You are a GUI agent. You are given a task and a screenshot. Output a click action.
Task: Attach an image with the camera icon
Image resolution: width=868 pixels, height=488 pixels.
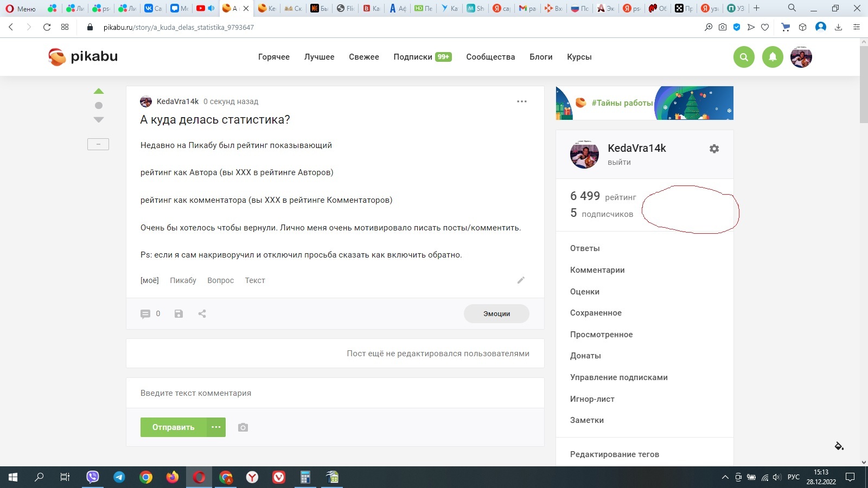click(243, 427)
